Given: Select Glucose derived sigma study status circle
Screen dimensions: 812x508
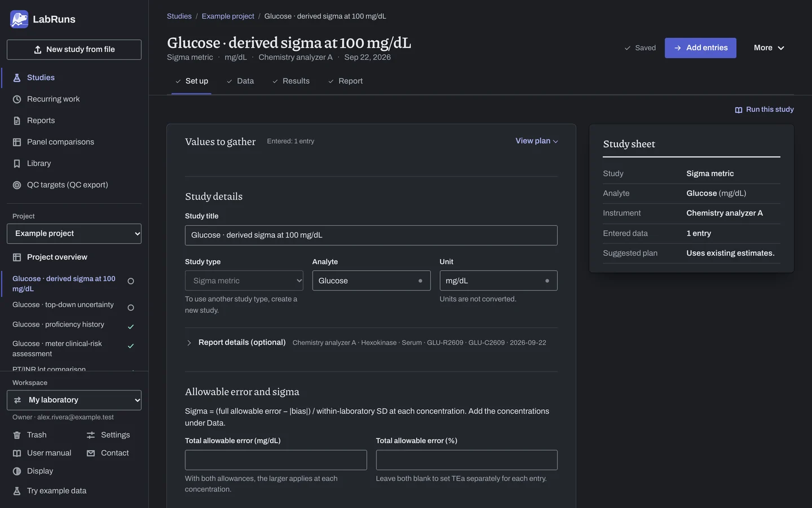Looking at the screenshot, I should 131,281.
